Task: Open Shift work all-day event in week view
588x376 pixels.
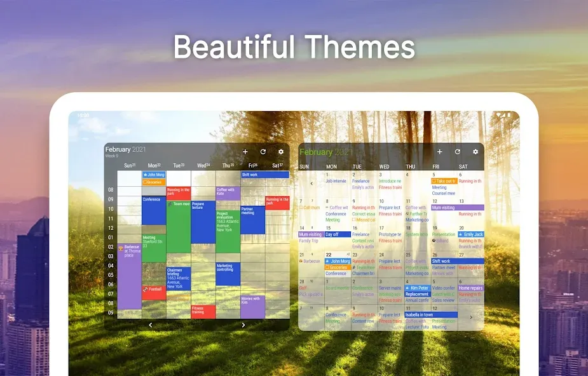Action: click(264, 175)
